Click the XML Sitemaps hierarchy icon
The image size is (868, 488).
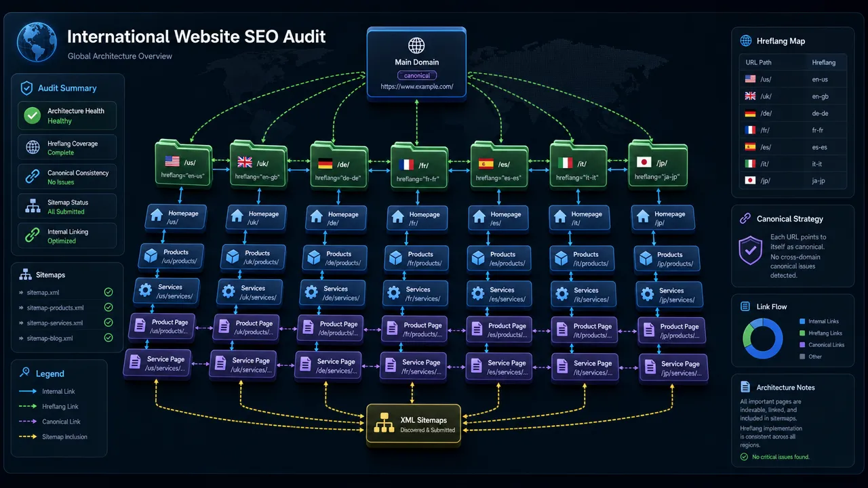point(384,424)
